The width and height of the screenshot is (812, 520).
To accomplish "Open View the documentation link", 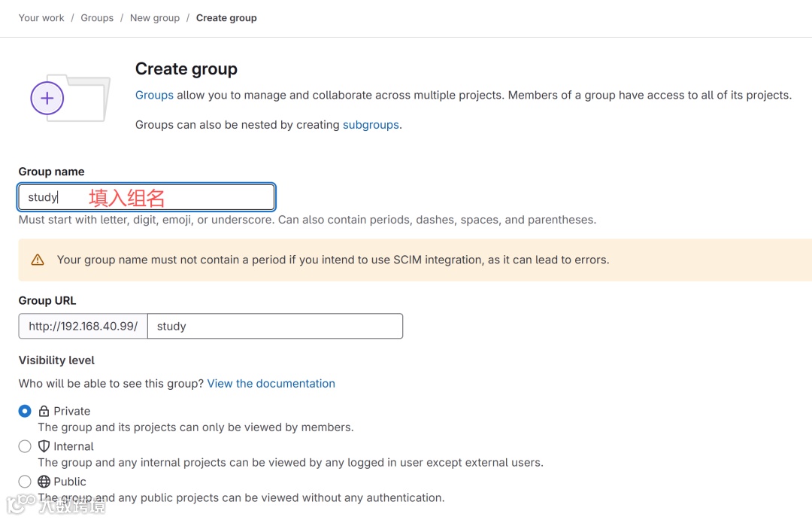I will pyautogui.click(x=271, y=384).
